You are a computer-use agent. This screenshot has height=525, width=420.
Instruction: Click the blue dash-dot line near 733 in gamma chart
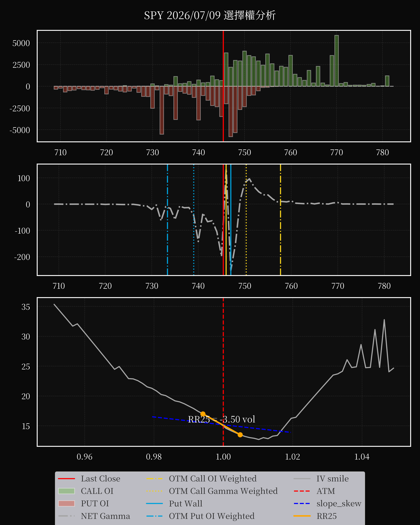point(167,220)
